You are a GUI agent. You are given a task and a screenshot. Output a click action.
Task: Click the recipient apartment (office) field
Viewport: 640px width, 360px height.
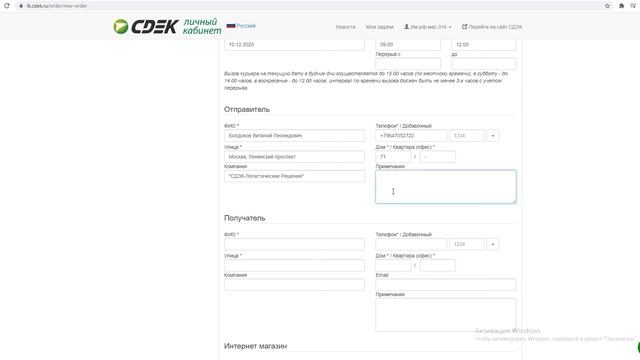pyautogui.click(x=438, y=265)
